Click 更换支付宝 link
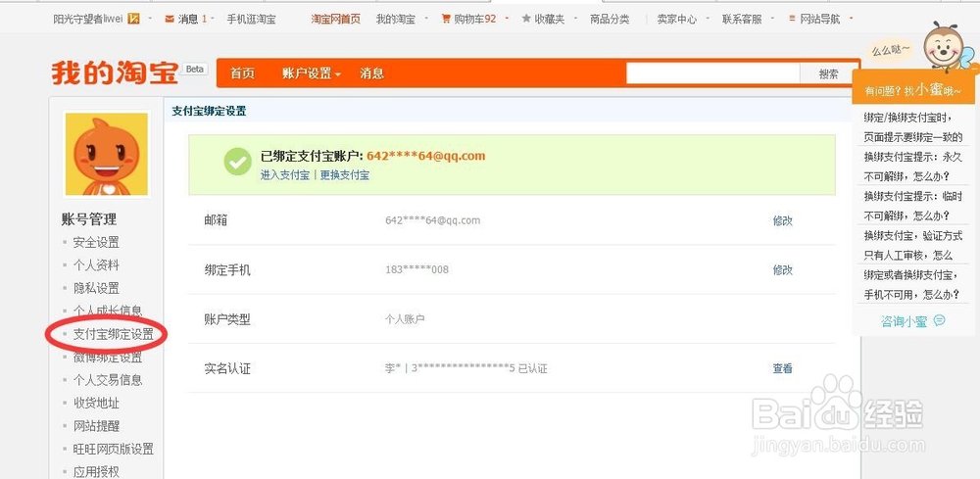 point(344,175)
